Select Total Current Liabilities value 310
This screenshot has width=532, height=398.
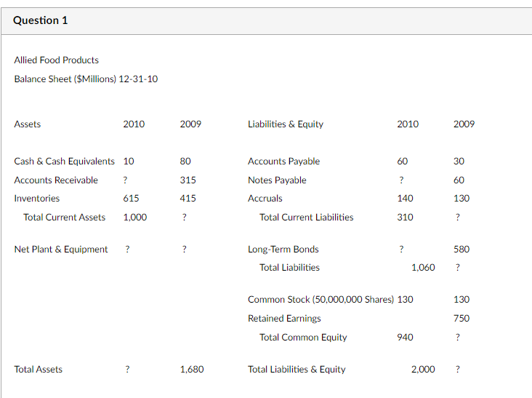pos(405,218)
